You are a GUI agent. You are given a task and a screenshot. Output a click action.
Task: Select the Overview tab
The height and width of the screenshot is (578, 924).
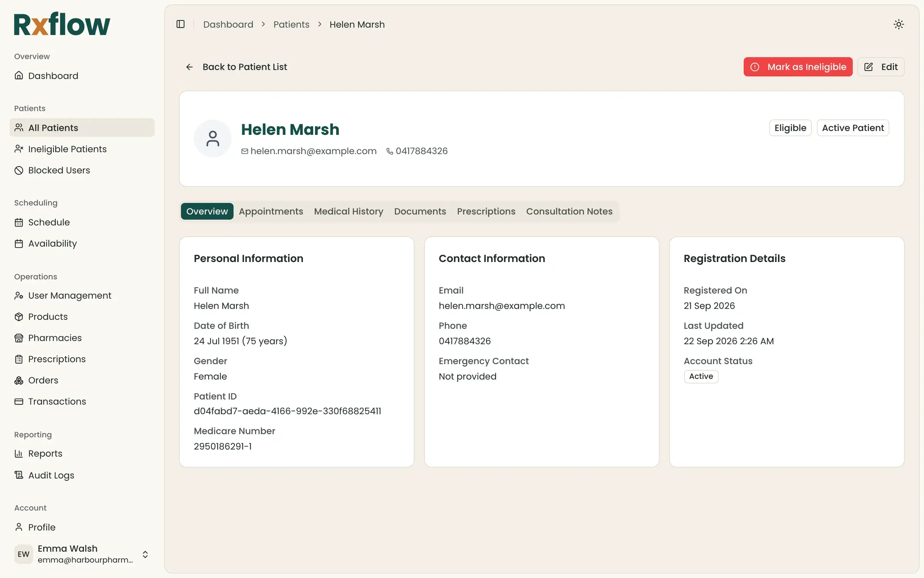click(x=207, y=211)
